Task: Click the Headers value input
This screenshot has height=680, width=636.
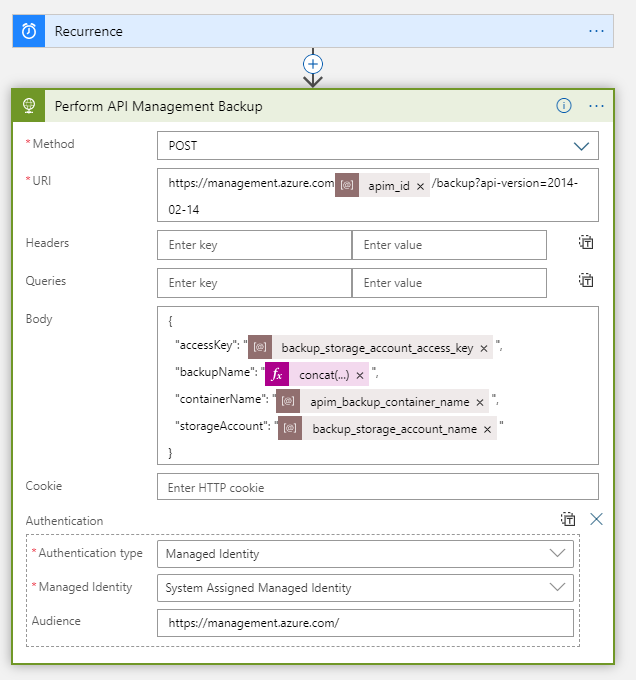Action: click(449, 245)
